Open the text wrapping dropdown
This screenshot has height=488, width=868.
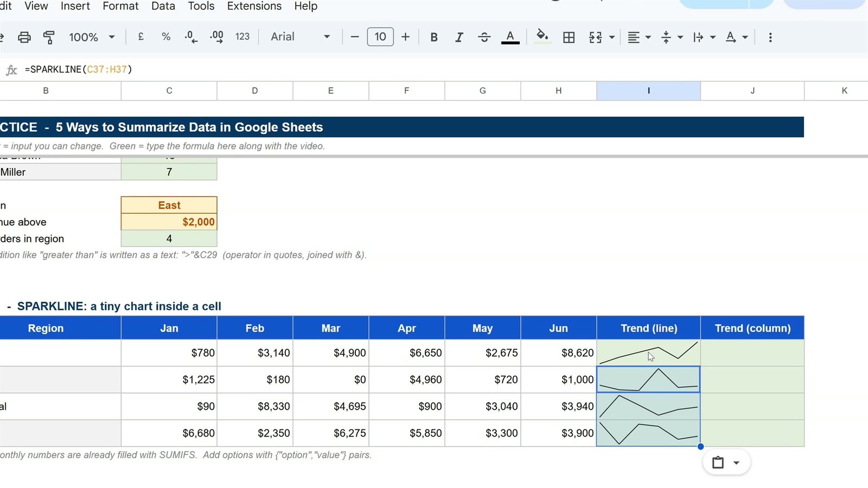(704, 37)
